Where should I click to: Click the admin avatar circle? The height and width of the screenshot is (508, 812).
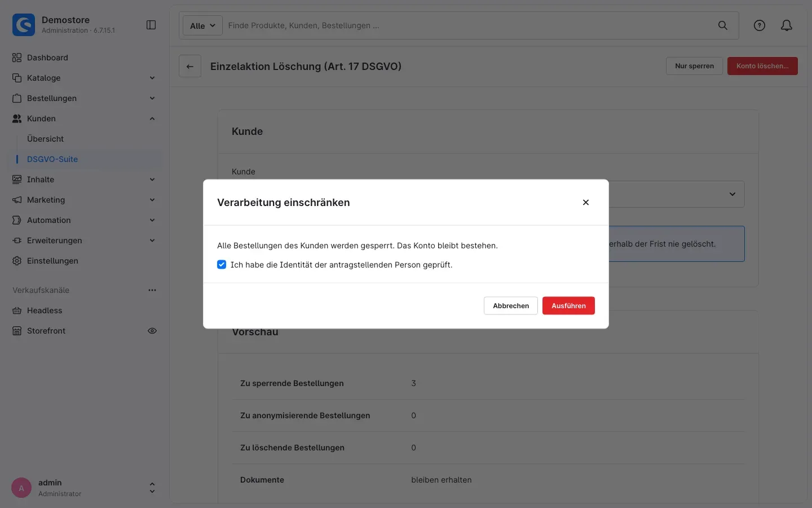pos(21,488)
